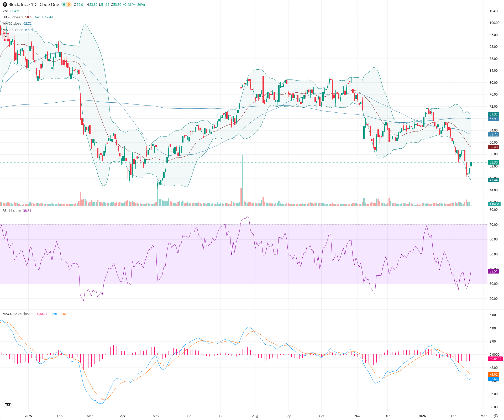The height and width of the screenshot is (420, 504).
Task: Click the Cboe One exchange label
Action: pyautogui.click(x=49, y=4)
